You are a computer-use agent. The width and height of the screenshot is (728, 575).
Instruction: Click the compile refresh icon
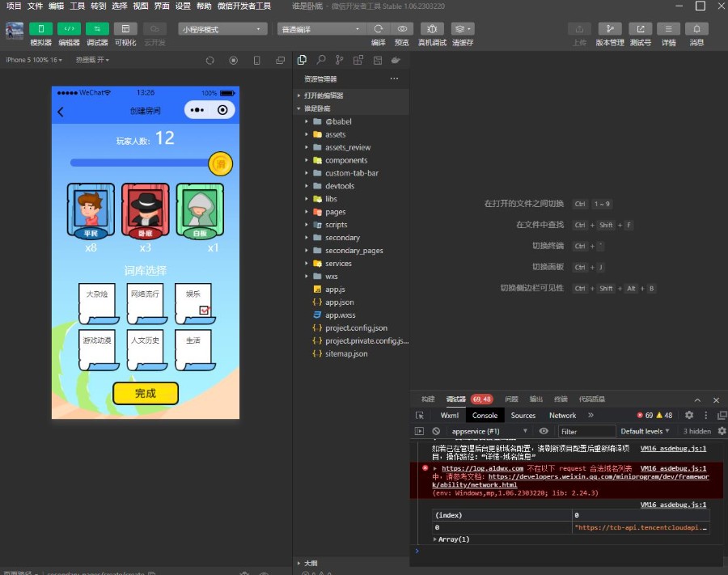tap(379, 29)
